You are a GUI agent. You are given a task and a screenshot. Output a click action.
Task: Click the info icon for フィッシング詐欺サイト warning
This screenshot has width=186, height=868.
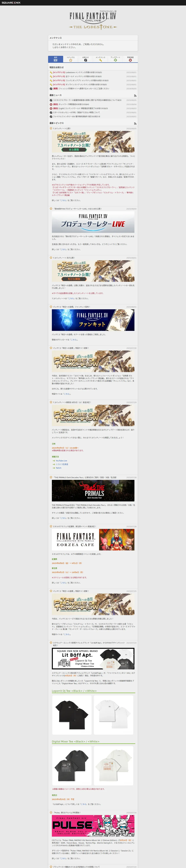tap(51, 89)
